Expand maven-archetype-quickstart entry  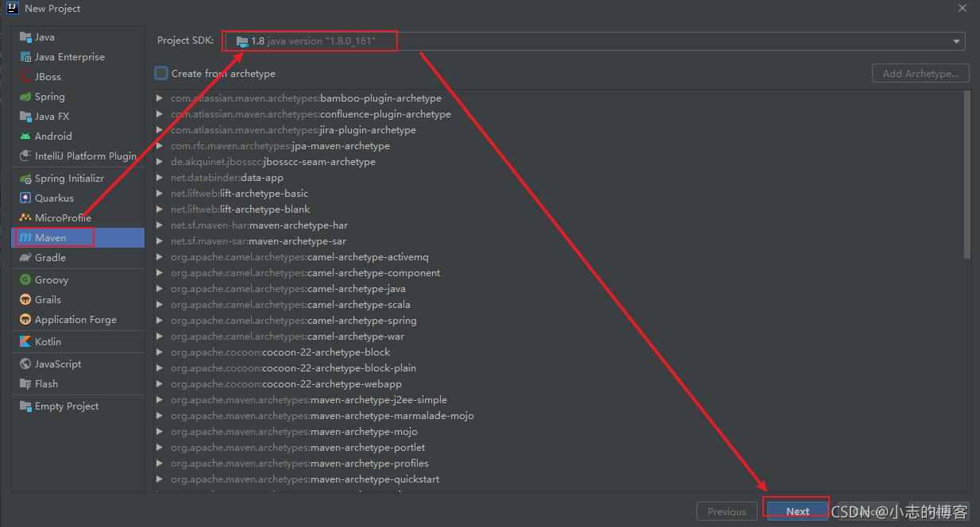coord(160,479)
